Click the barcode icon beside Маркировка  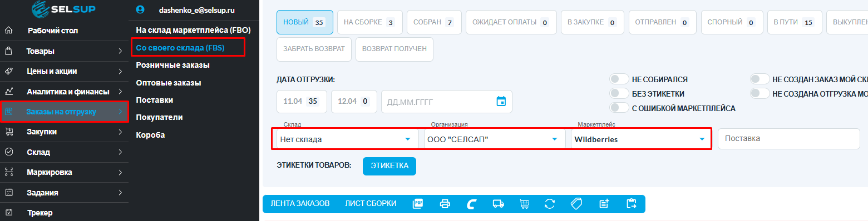click(x=8, y=172)
